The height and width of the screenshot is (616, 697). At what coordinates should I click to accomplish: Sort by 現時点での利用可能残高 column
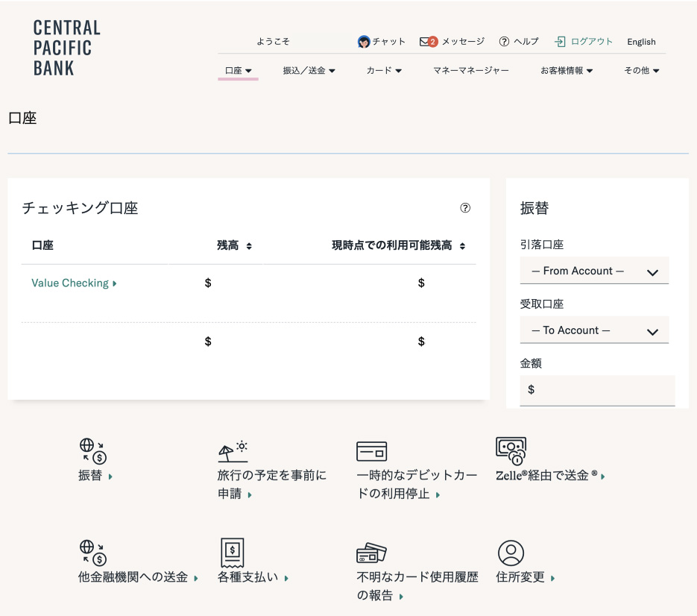coord(462,246)
